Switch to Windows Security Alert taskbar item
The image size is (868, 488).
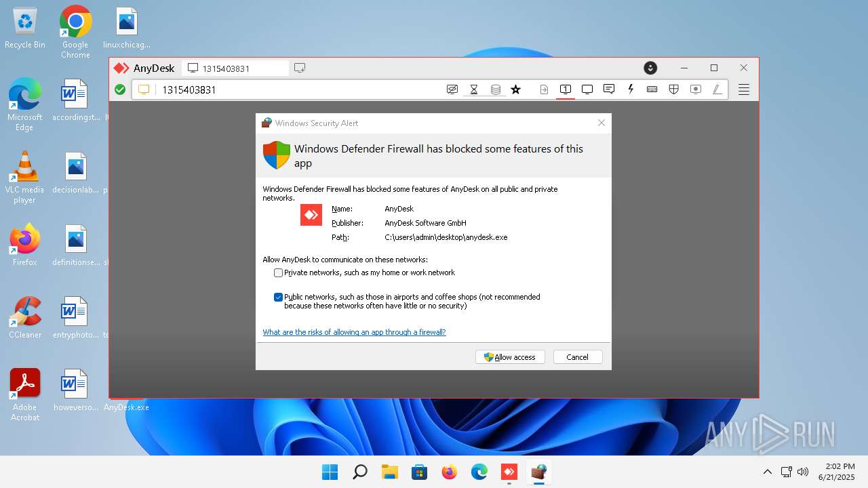click(539, 472)
